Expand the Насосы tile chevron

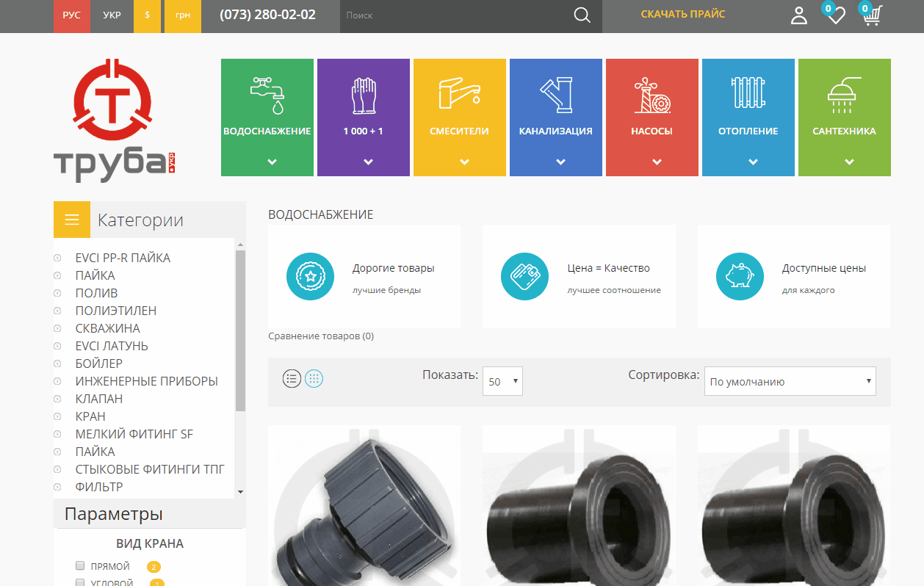(657, 162)
